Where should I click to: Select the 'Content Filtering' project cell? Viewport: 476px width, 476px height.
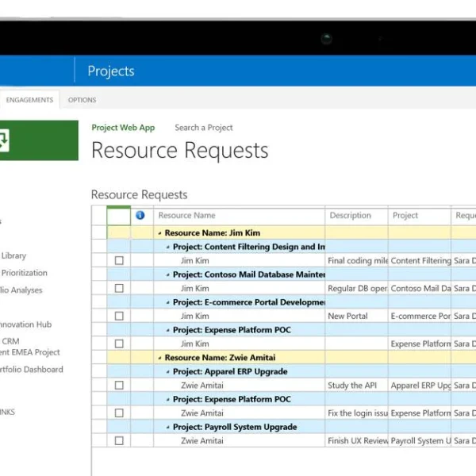pos(420,261)
